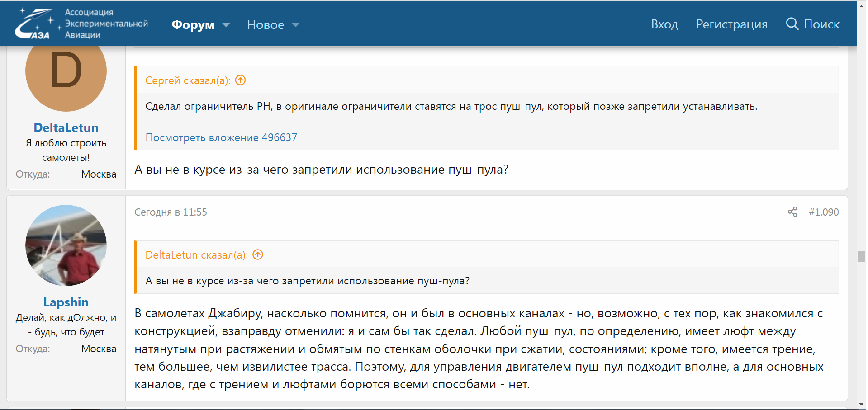The image size is (868, 410).
Task: Open the Новое menu item
Action: pos(266,25)
